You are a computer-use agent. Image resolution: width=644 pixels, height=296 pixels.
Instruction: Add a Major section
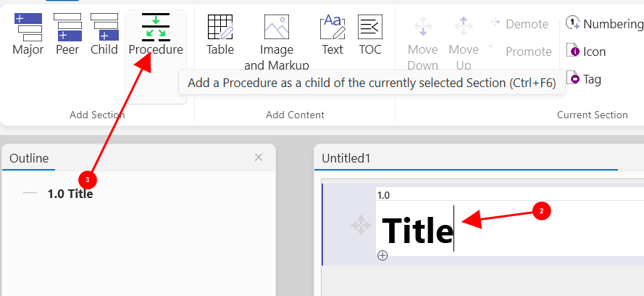click(28, 35)
